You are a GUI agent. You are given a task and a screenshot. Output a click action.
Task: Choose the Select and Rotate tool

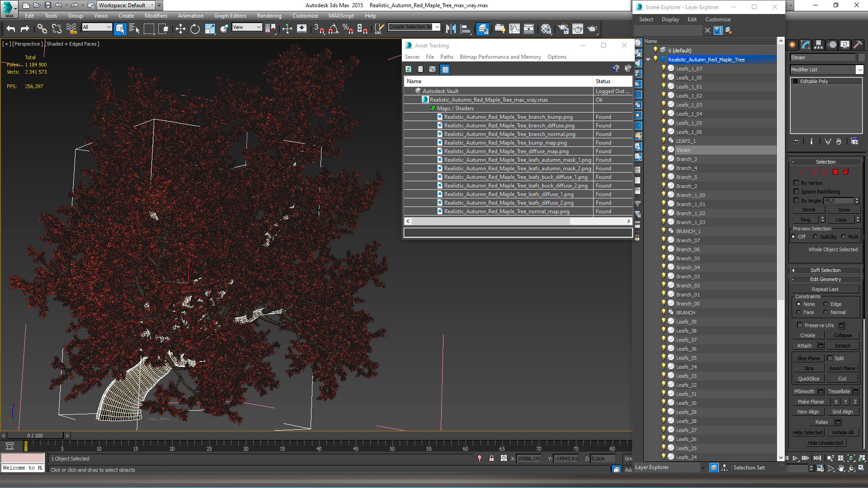pyautogui.click(x=195, y=29)
